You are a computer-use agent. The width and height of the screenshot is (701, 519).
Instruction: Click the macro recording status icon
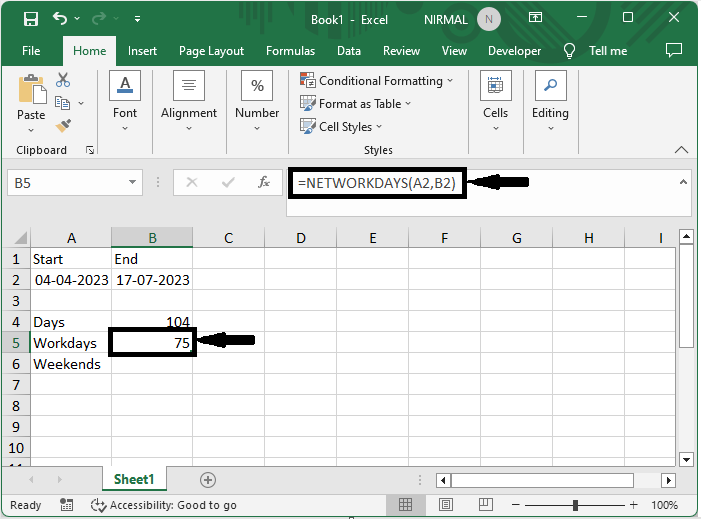pos(67,505)
